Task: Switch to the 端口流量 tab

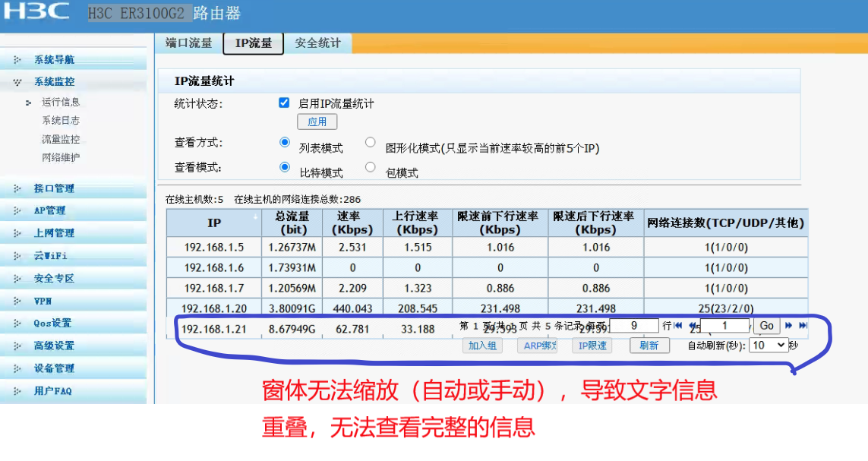Action: tap(189, 43)
